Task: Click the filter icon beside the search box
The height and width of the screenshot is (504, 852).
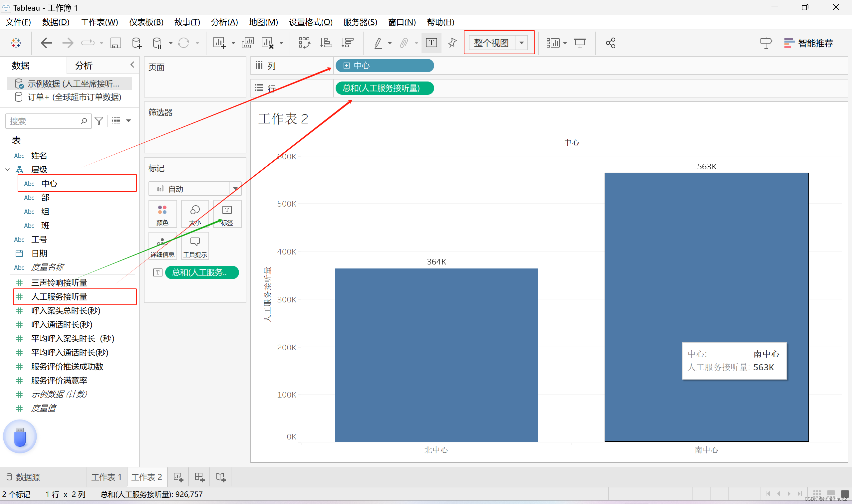Action: coord(99,121)
